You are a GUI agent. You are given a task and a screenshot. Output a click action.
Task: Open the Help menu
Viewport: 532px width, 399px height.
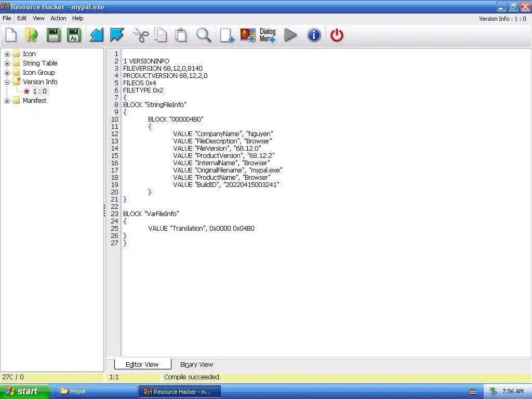click(x=78, y=18)
